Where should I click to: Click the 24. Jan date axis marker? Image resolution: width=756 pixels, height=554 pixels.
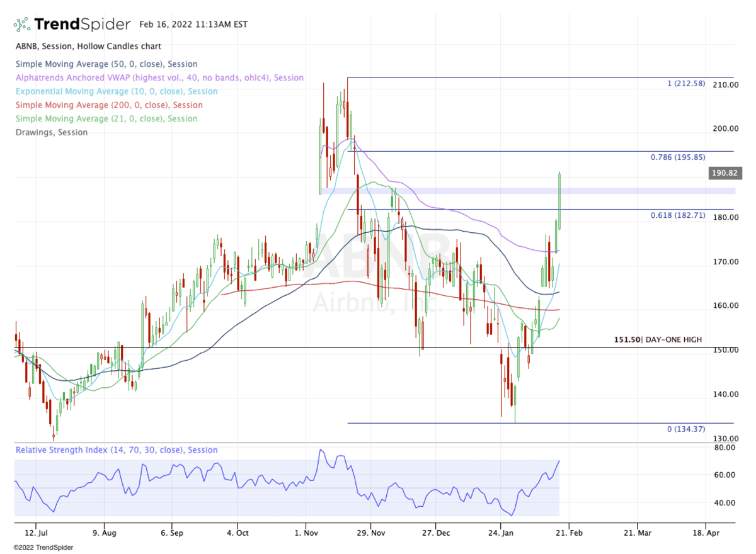[x=501, y=533]
